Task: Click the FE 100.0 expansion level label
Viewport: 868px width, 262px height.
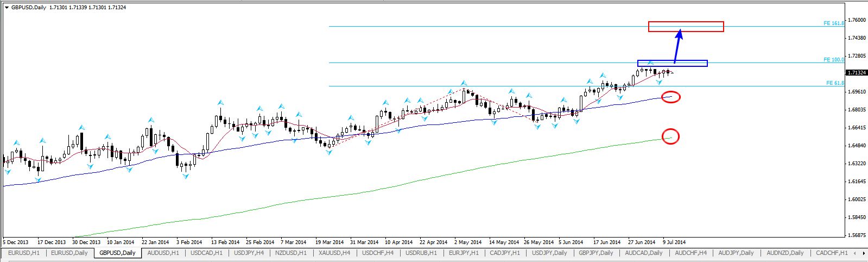Action: 834,60
